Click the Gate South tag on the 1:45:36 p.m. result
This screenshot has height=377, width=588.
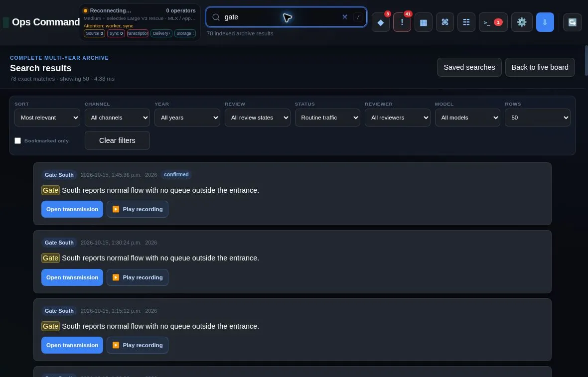tap(59, 175)
